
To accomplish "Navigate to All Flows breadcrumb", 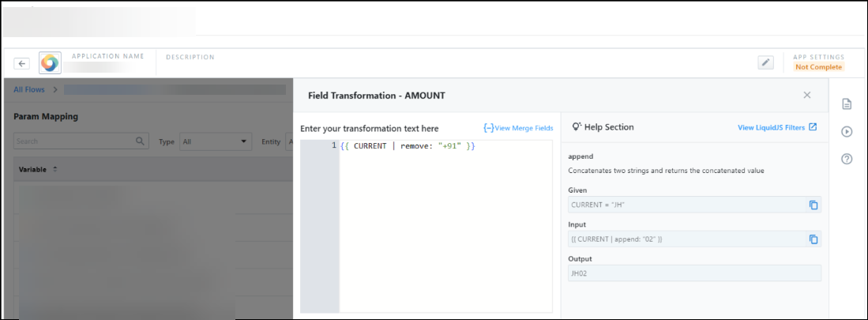I will (x=28, y=90).
